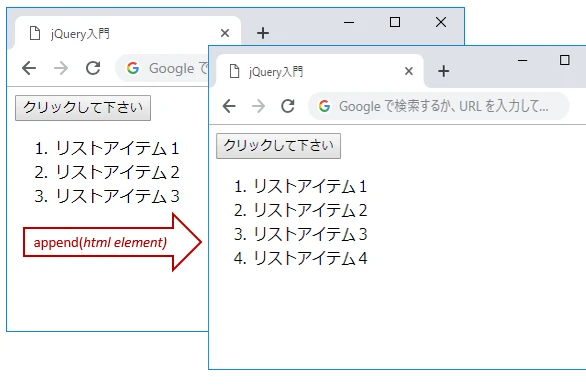Click forward arrow in the rear browser window

(x=61, y=68)
